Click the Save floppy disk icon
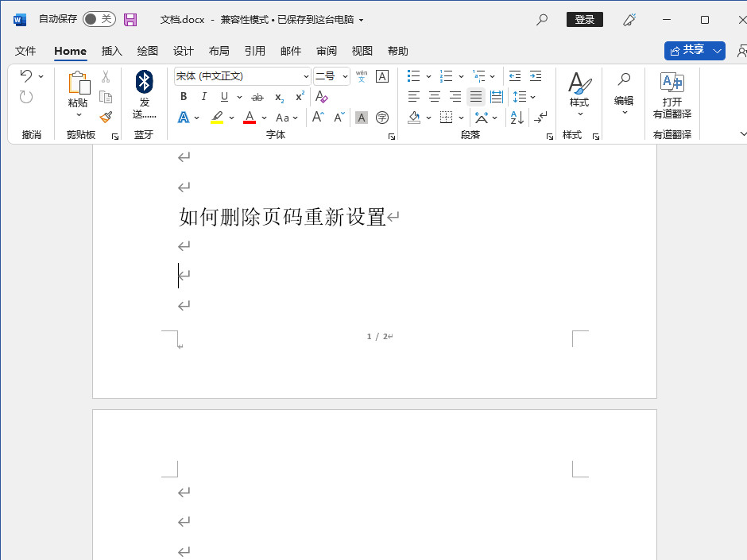Image resolution: width=747 pixels, height=560 pixels. point(130,20)
